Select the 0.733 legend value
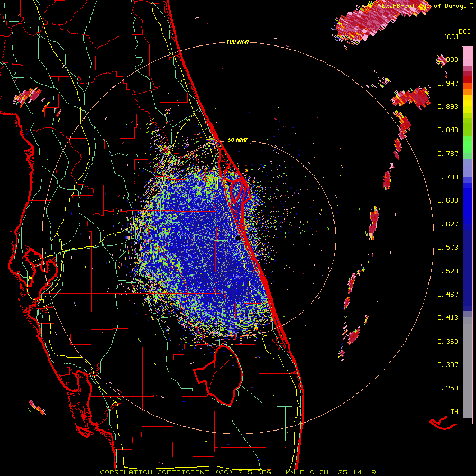Viewport: 476px width, 476px height. point(448,177)
